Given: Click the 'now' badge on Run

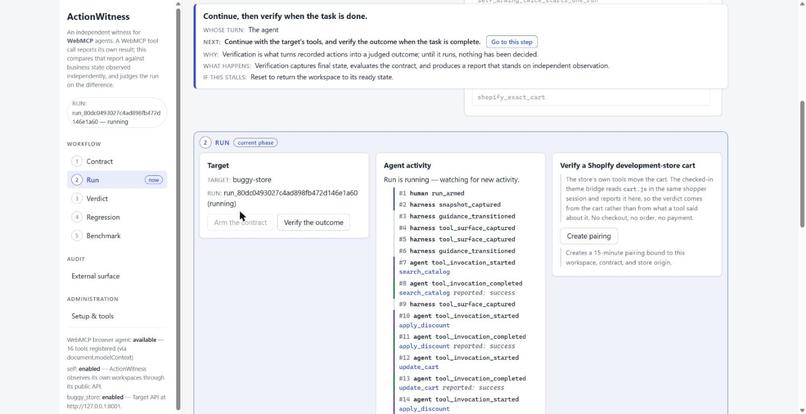Looking at the screenshot, I should pos(154,180).
